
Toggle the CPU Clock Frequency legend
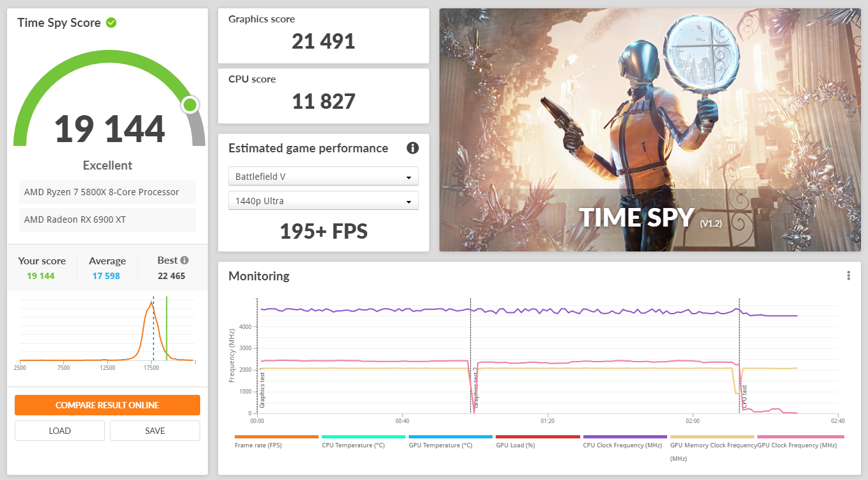[x=625, y=441]
